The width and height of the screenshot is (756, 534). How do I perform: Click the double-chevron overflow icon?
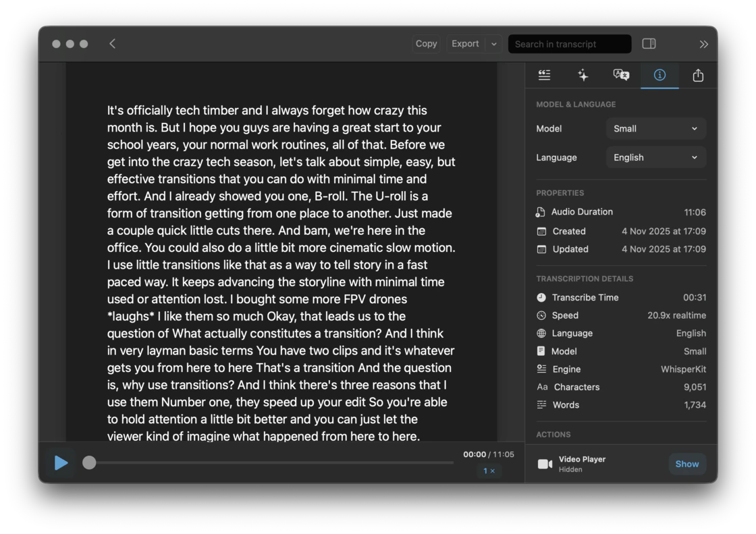(703, 44)
